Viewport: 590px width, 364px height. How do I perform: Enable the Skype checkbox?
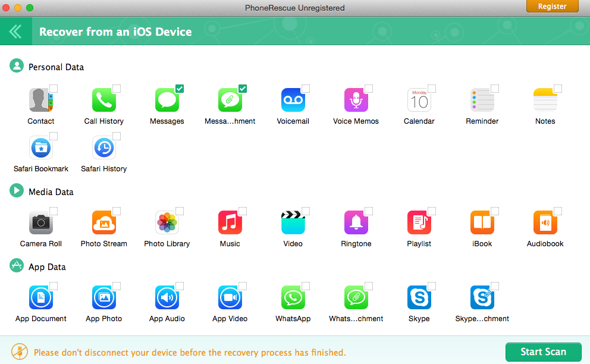pos(432,286)
